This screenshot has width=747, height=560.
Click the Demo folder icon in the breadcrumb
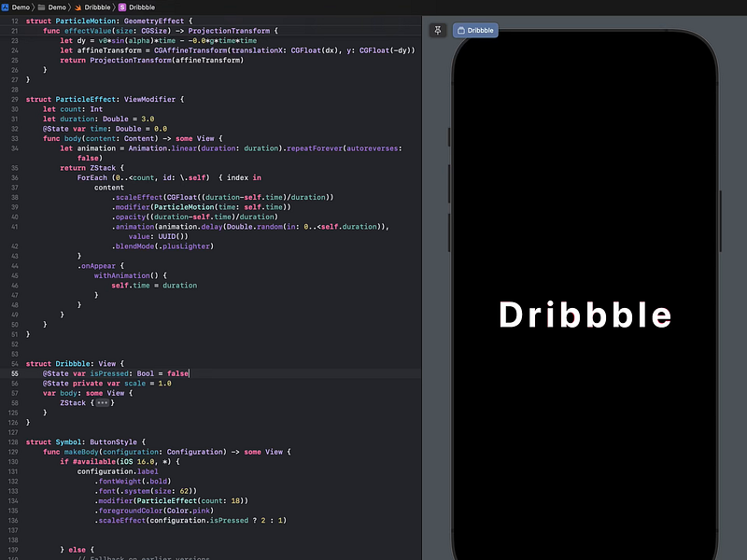click(41, 7)
